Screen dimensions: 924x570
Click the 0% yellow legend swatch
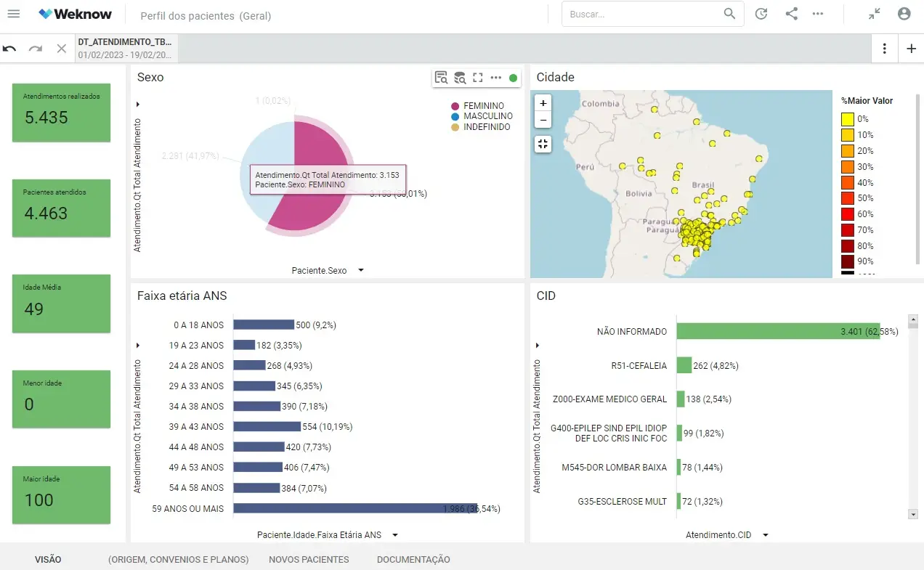click(x=848, y=119)
